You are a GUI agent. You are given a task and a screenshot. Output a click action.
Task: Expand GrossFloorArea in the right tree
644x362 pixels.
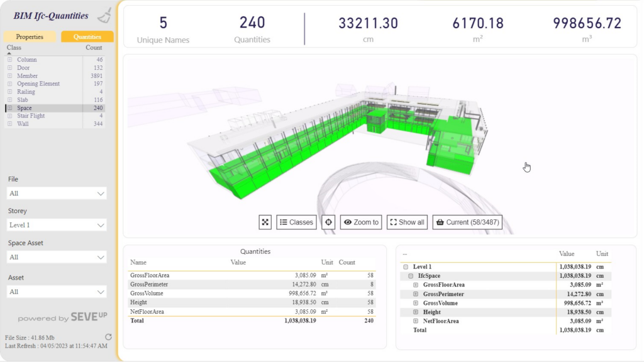pos(415,284)
